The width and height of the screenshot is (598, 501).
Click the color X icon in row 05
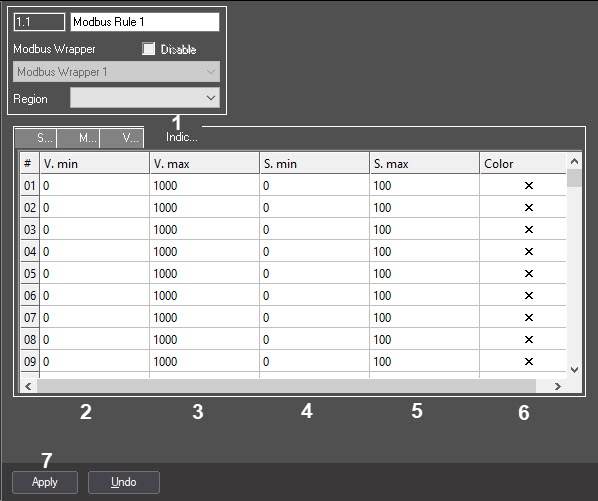pos(529,273)
